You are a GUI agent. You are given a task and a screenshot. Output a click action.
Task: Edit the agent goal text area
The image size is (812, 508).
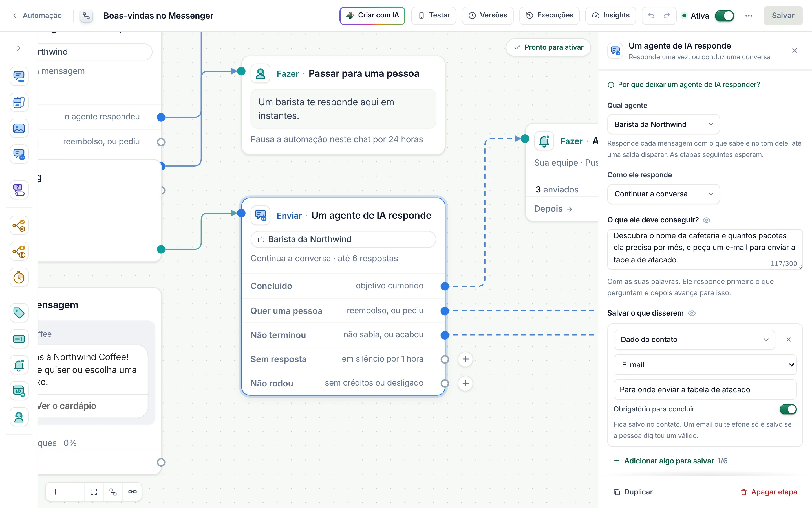coord(705,249)
